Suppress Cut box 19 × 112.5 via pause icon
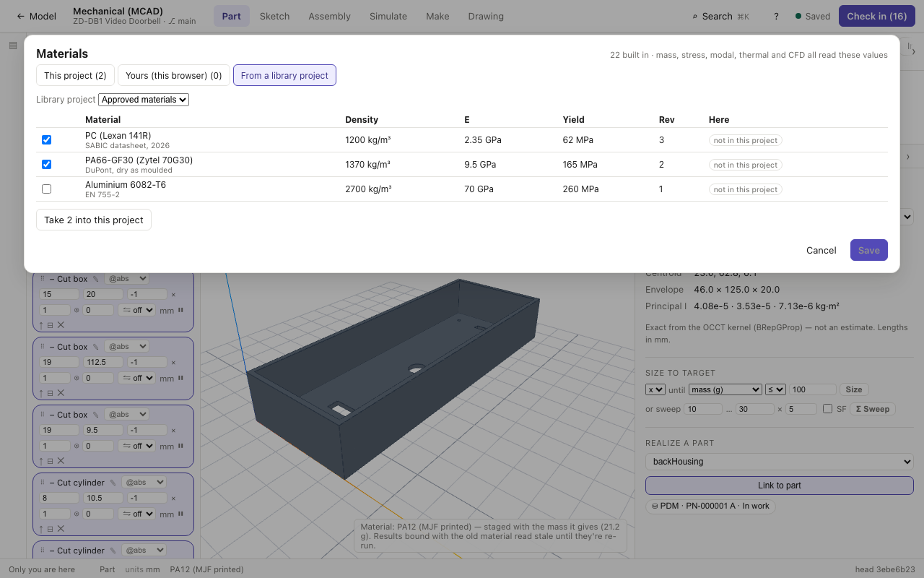Viewport: 924px width, 578px height. (180, 377)
